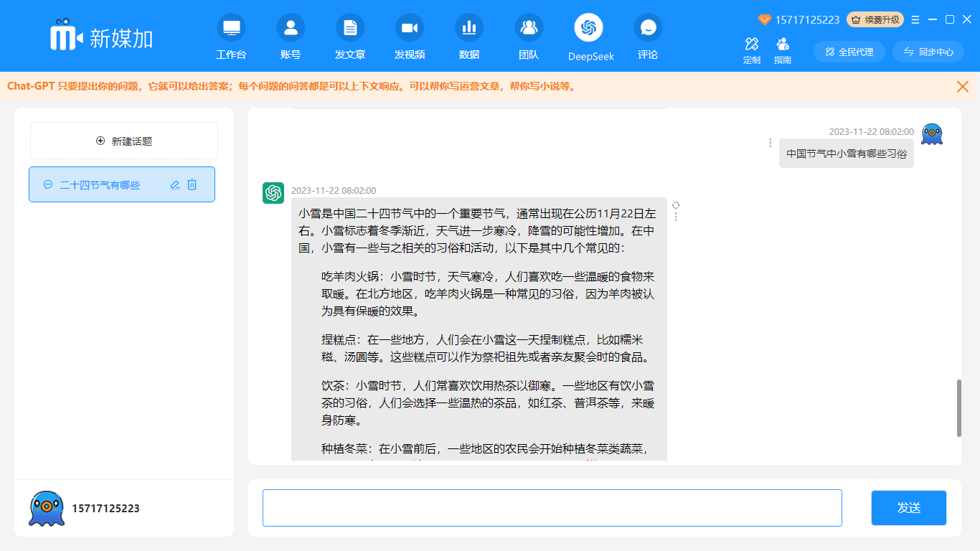This screenshot has width=980, height=551.
Task: Click the 全民代理 button
Action: pyautogui.click(x=849, y=52)
